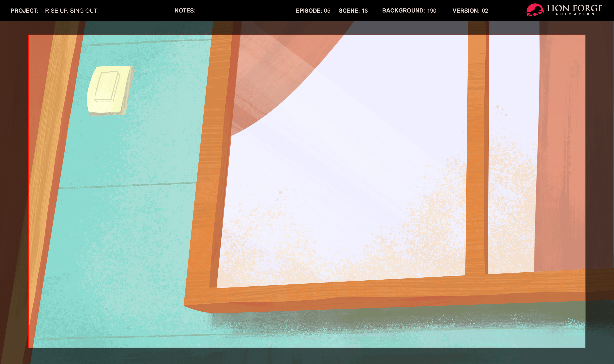Click the 'EPISODE: 05' text

point(313,11)
